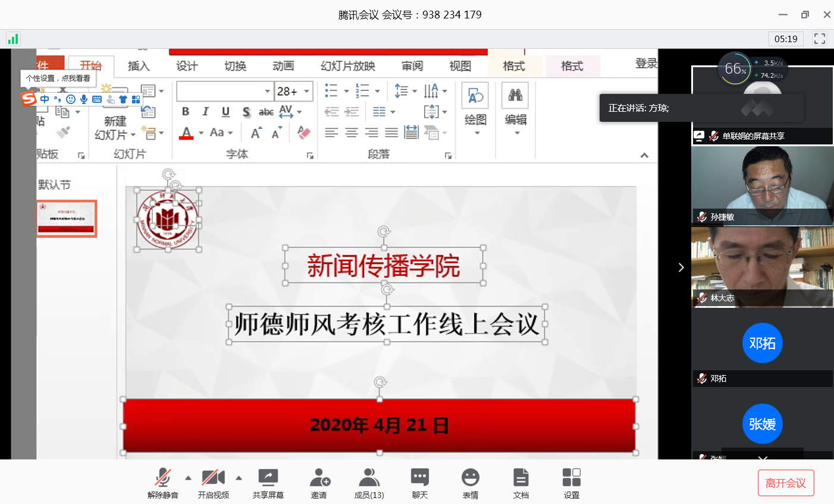
Task: Open the Emoji (表情) reactions icon
Action: pos(471,478)
